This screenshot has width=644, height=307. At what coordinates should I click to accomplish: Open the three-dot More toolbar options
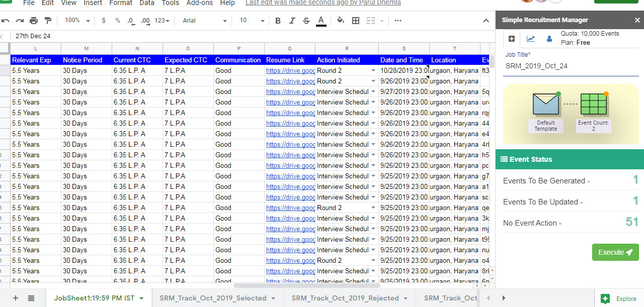[x=398, y=21]
